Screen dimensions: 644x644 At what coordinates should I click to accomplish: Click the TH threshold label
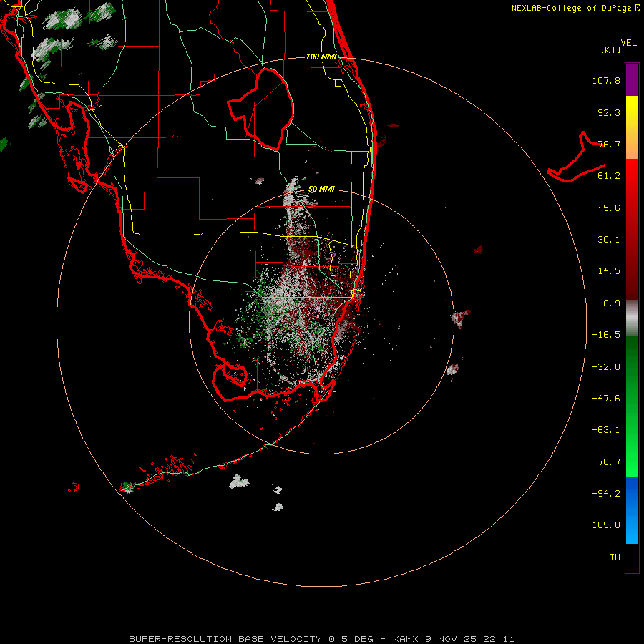click(x=615, y=557)
